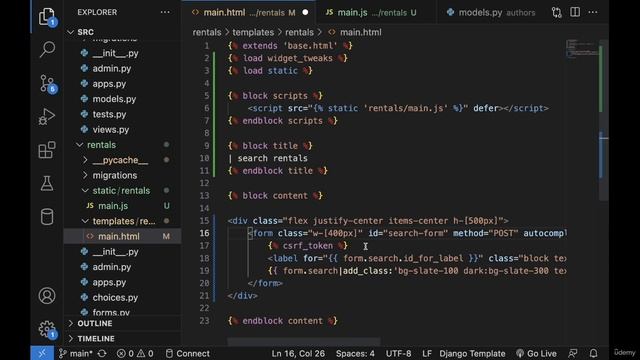Expand the OUTLINE section
The width and height of the screenshot is (640, 360).
tap(122, 323)
